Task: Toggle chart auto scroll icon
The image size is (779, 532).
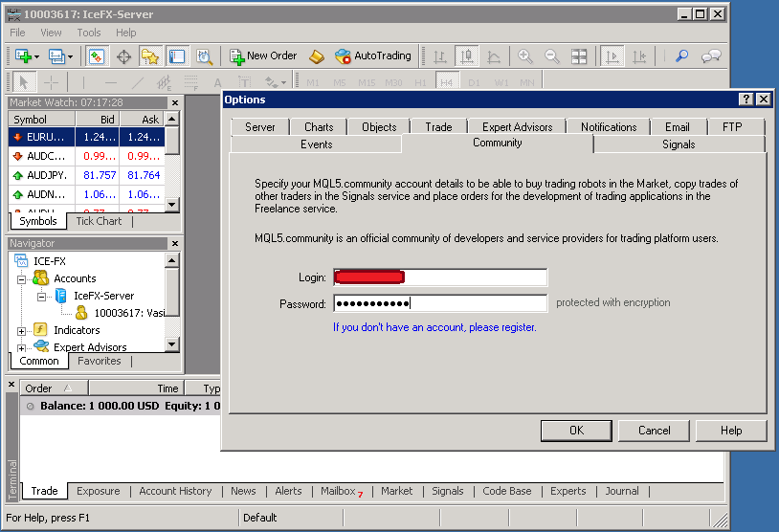Action: (x=612, y=56)
